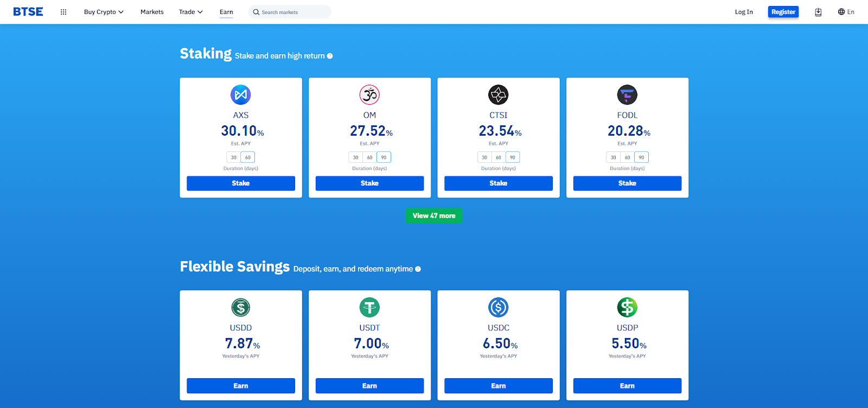The image size is (868, 408).
Task: Click the USDT 7.00% APY value
Action: (371, 343)
